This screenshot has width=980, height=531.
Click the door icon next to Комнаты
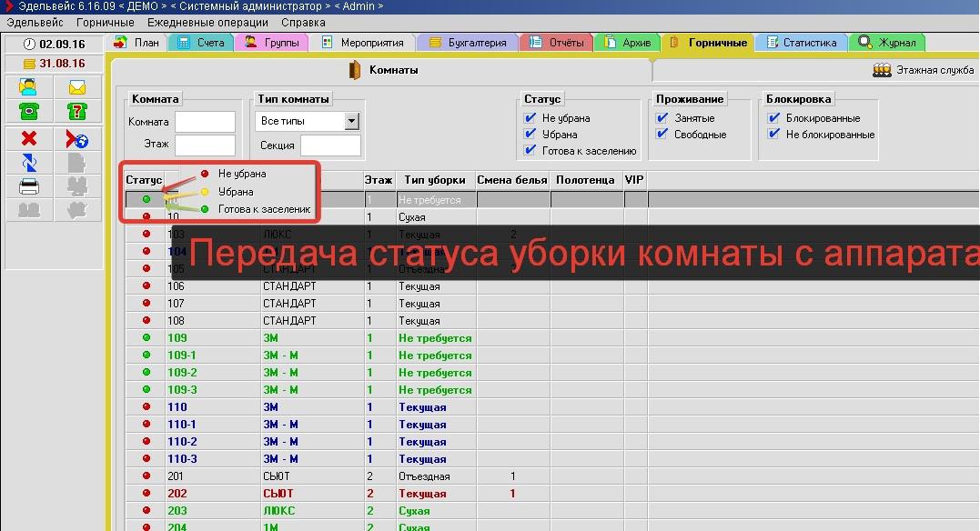click(x=354, y=70)
